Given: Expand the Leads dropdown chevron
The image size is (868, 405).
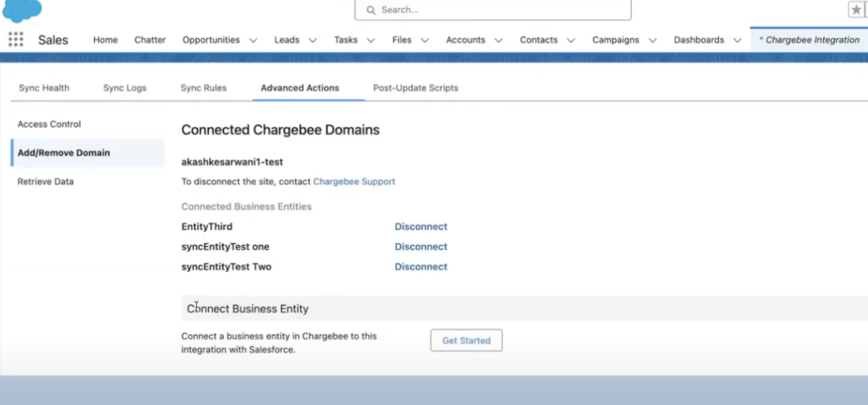Looking at the screenshot, I should 313,40.
